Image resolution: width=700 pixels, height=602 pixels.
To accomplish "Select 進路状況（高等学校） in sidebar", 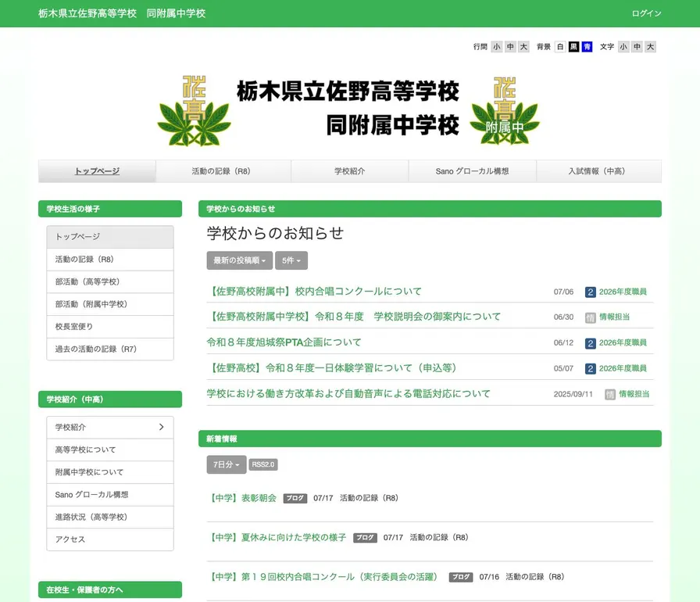I will point(110,517).
